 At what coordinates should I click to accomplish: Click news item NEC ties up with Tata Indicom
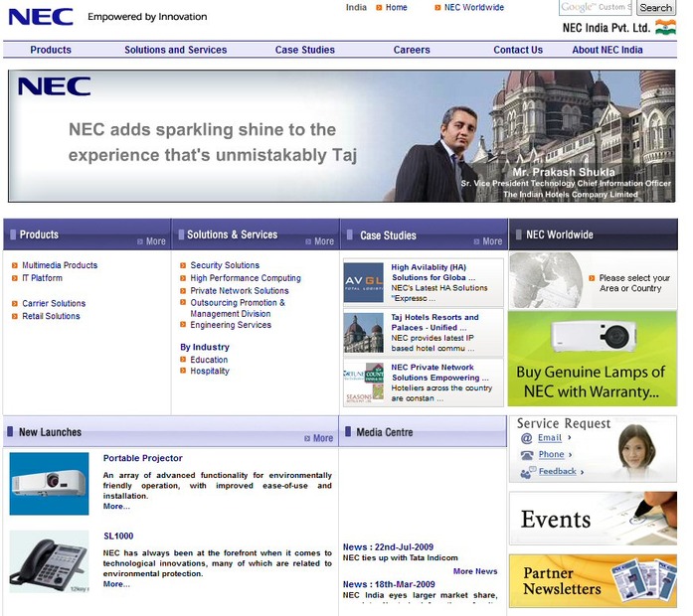pos(400,558)
